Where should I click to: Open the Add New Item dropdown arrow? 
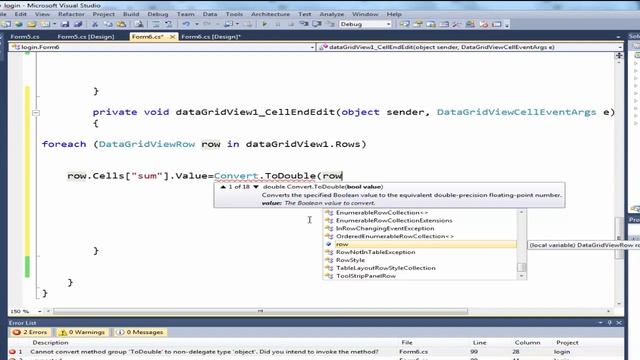click(x=54, y=24)
